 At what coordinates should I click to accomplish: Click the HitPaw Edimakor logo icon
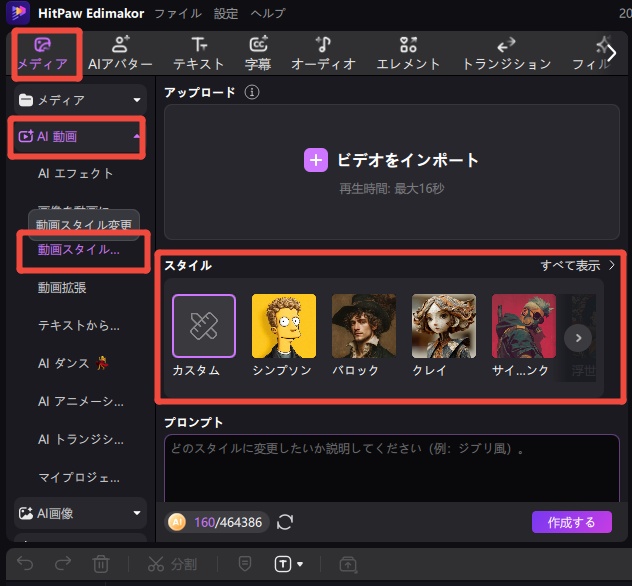coord(18,12)
